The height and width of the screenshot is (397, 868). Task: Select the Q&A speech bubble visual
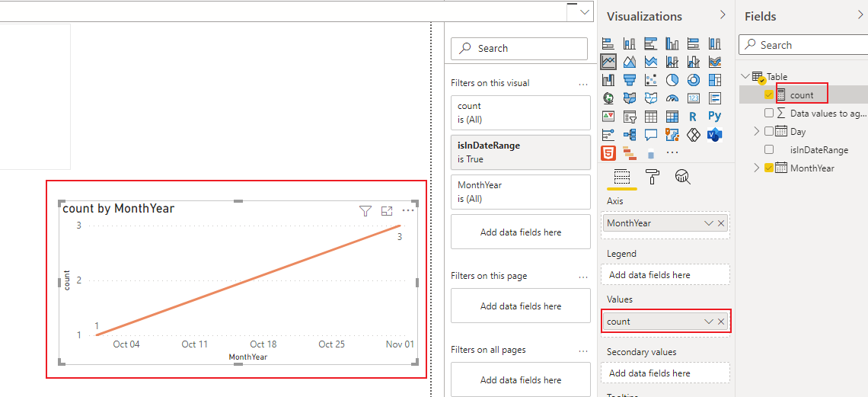[x=651, y=135]
